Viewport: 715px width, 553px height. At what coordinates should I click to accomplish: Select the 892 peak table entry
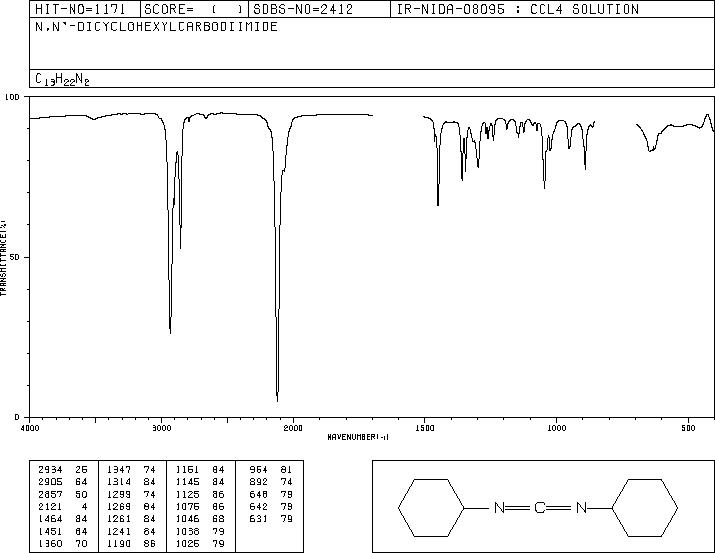click(271, 482)
